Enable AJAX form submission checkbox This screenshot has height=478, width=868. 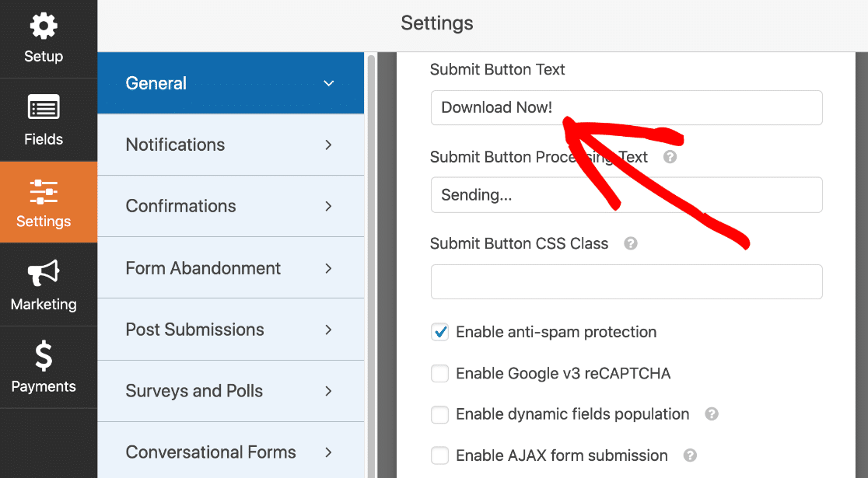click(x=440, y=455)
